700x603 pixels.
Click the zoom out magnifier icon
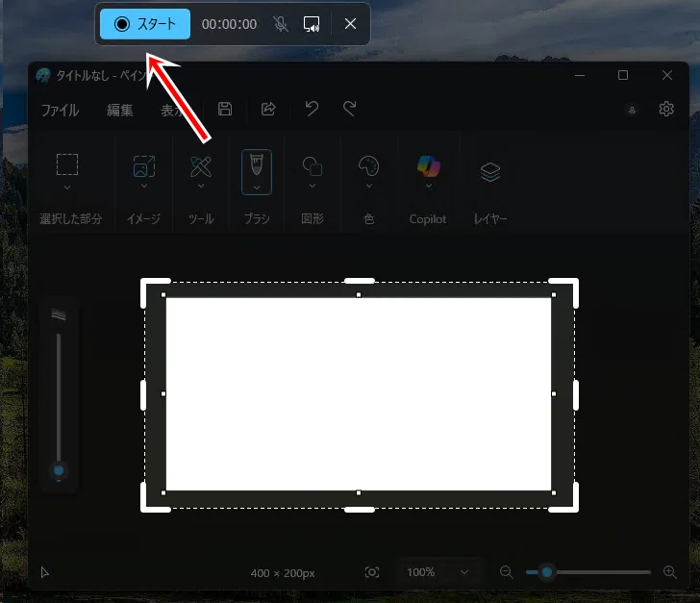(506, 572)
